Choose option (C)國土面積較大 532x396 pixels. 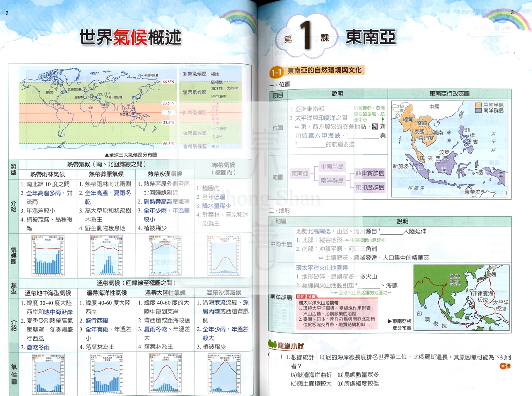pyautogui.click(x=311, y=384)
